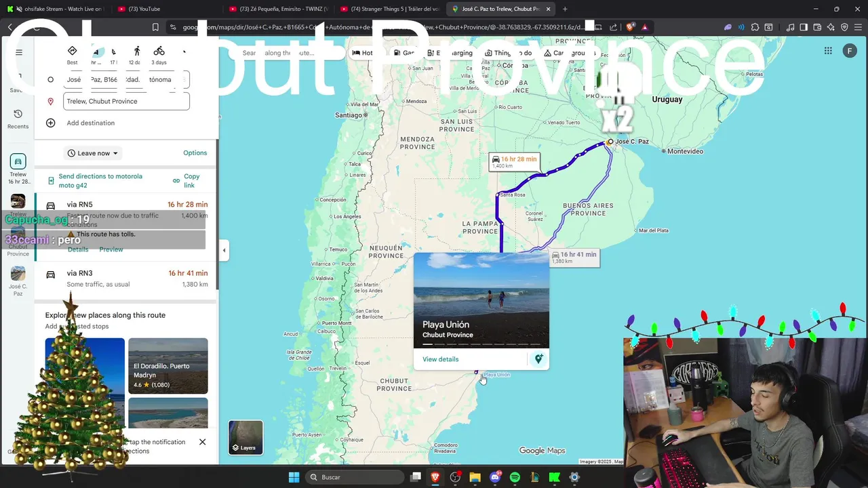
Task: Open site settings icon in address bar
Action: click(x=174, y=27)
